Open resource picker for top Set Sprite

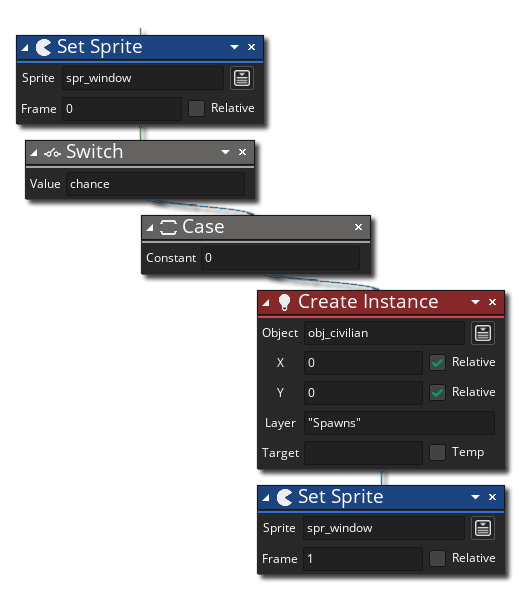[242, 78]
